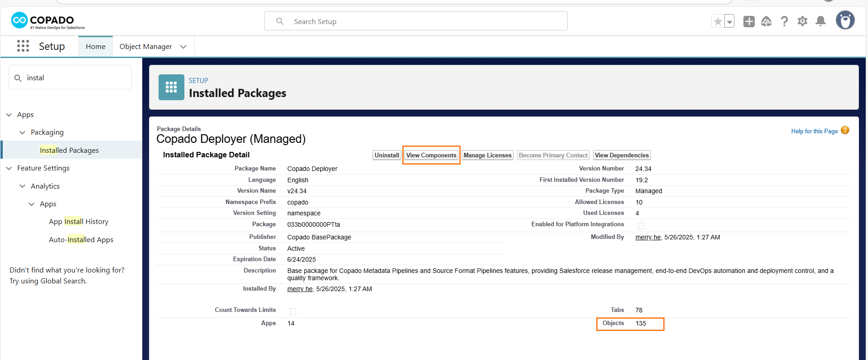
Task: Open the help question mark icon
Action: pyautogui.click(x=784, y=21)
